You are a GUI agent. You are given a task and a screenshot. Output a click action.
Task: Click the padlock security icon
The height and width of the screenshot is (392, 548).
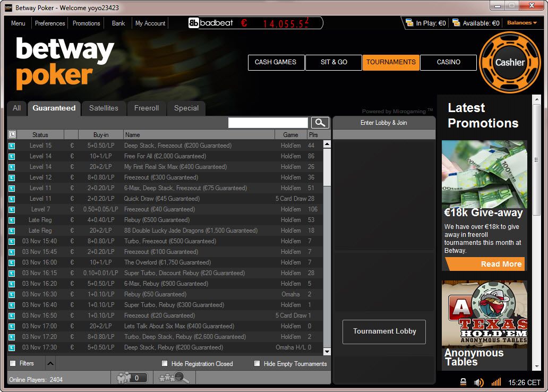tap(463, 382)
